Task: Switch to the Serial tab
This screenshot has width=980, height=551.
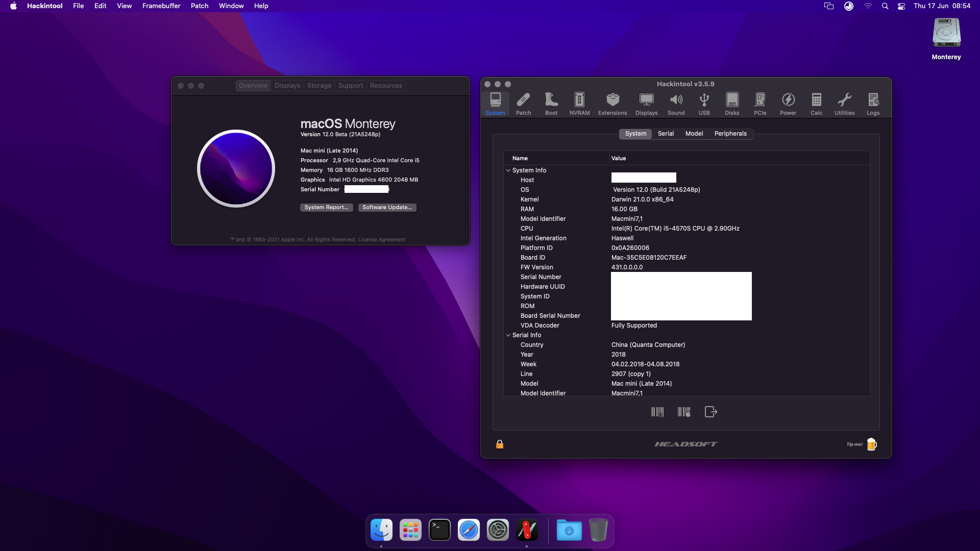Action: (666, 134)
